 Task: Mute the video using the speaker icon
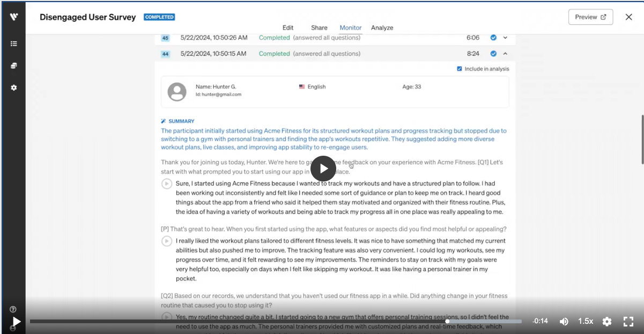tap(564, 321)
